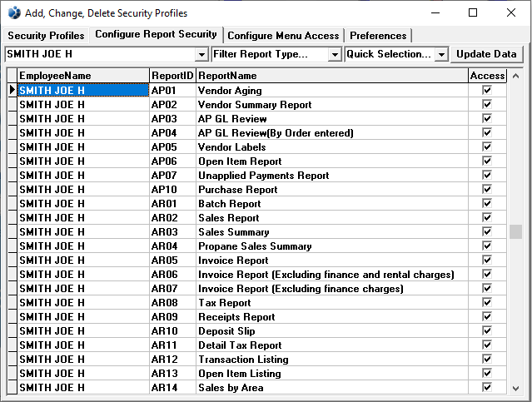The image size is (532, 402).
Task: Click the row selector arrow for Vendor Aging
Action: pos(12,90)
